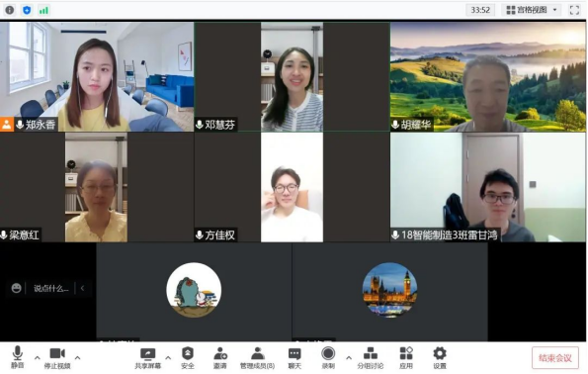Open meeting info icon at top left
Screen dimensions: 588x374
(x=10, y=10)
